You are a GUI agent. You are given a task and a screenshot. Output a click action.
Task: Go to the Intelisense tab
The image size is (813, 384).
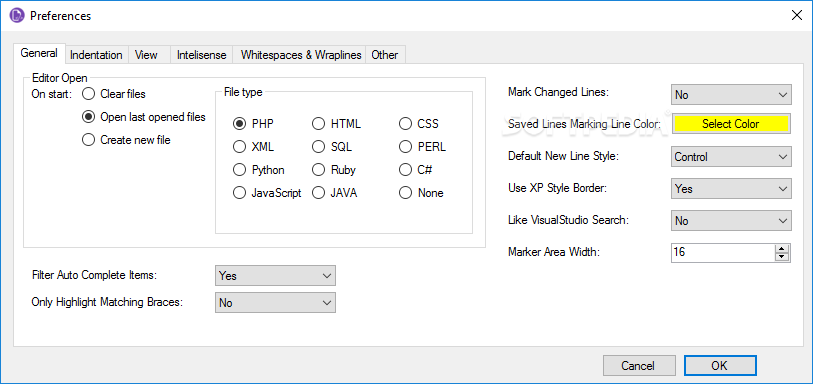202,54
